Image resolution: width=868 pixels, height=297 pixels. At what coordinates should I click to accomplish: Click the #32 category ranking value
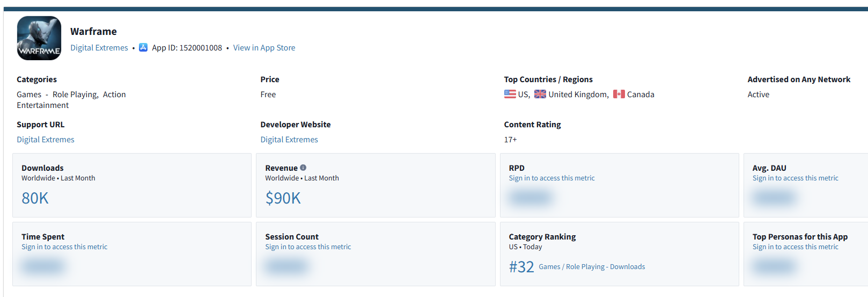coord(521,267)
